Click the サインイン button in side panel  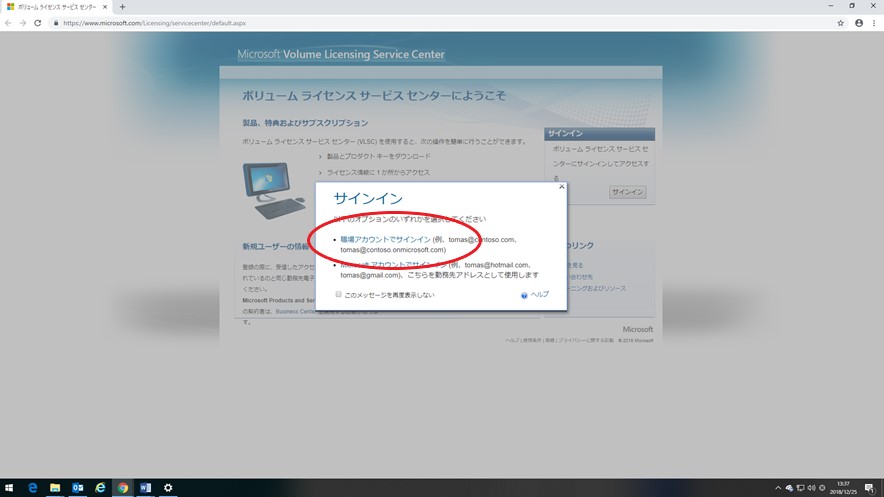pyautogui.click(x=627, y=192)
